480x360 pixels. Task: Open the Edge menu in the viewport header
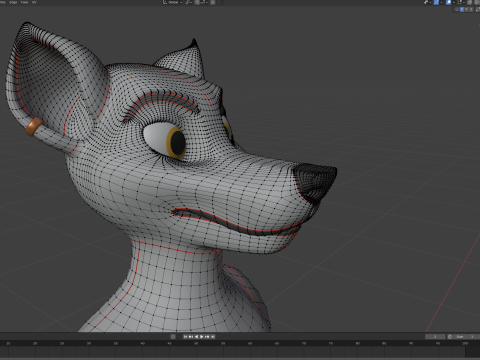point(13,2)
